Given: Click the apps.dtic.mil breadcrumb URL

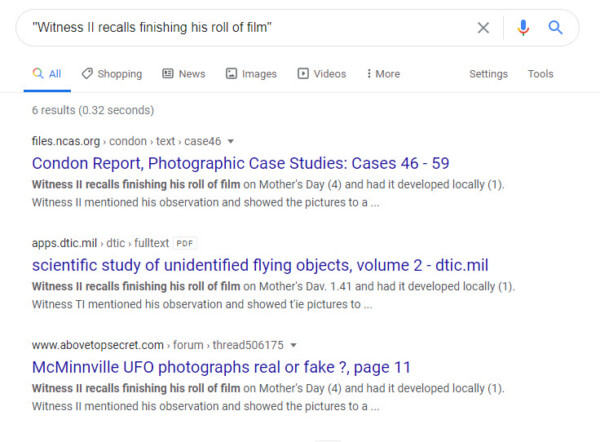Looking at the screenshot, I should [x=100, y=243].
